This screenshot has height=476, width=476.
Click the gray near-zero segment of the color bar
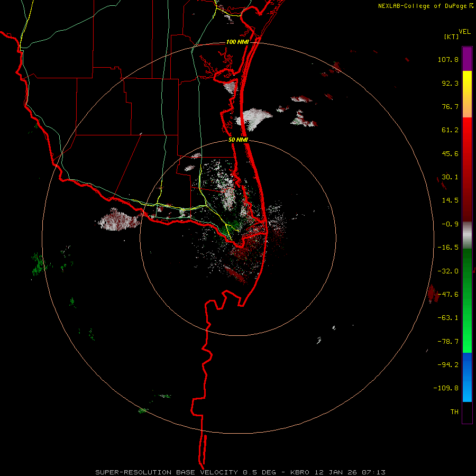[467, 235]
